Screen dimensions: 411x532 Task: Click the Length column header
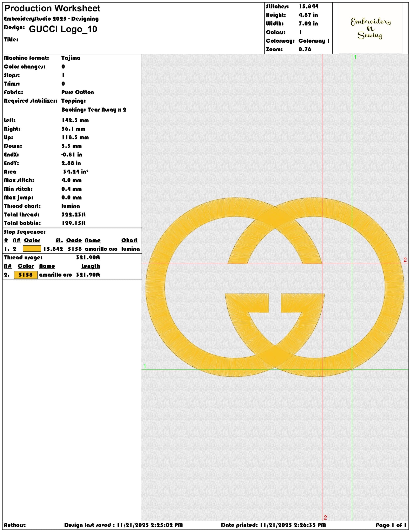[x=91, y=266]
